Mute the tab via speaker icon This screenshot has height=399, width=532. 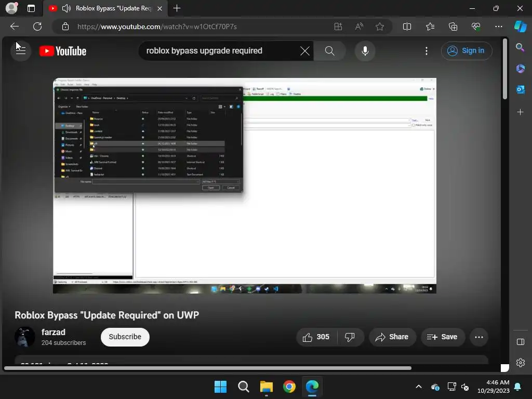(x=66, y=8)
